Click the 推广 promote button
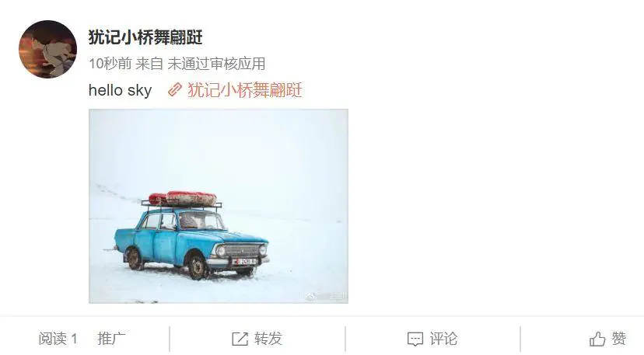644x355 pixels. pyautogui.click(x=111, y=339)
